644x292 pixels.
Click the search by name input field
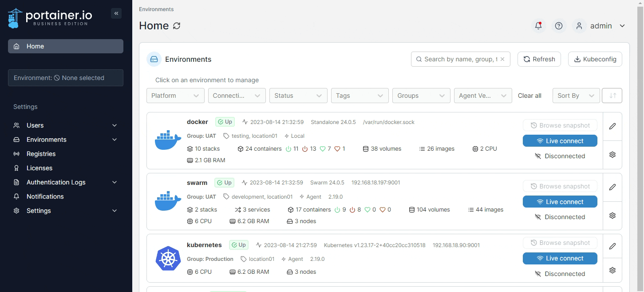pyautogui.click(x=459, y=59)
